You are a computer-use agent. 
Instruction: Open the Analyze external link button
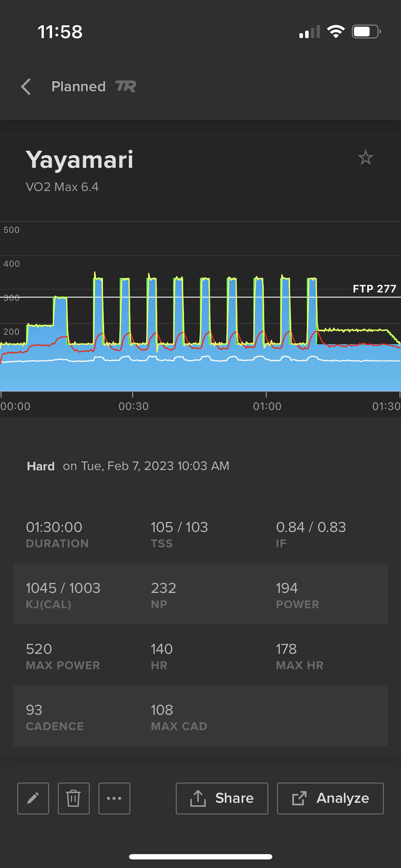[330, 799]
